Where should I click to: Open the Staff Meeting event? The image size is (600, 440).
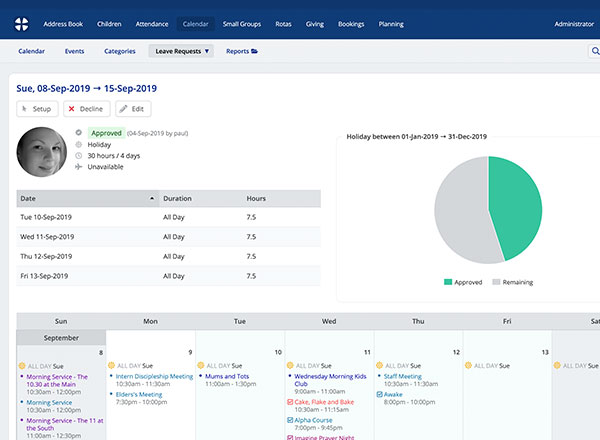[x=403, y=376]
